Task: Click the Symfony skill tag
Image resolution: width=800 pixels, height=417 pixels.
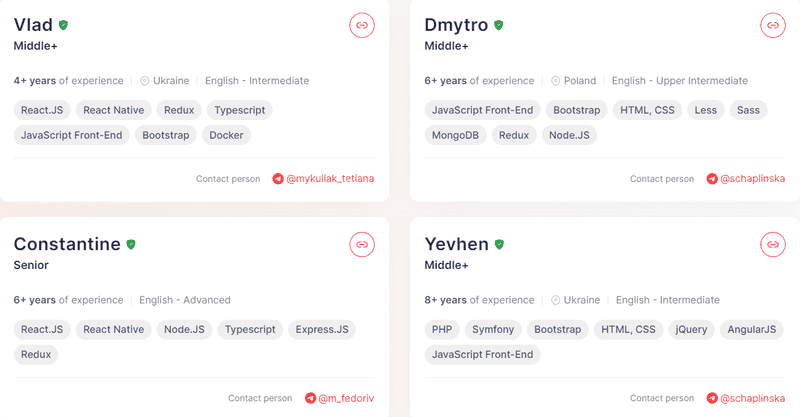Action: click(x=493, y=329)
